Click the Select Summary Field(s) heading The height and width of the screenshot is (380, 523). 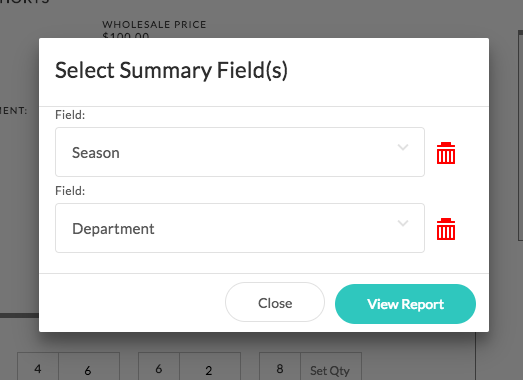click(171, 70)
